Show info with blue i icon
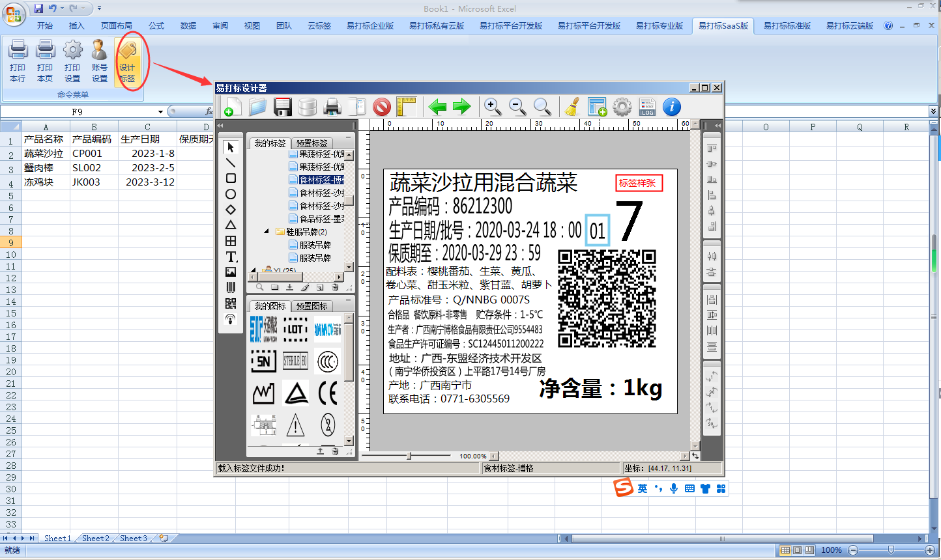 coord(672,106)
